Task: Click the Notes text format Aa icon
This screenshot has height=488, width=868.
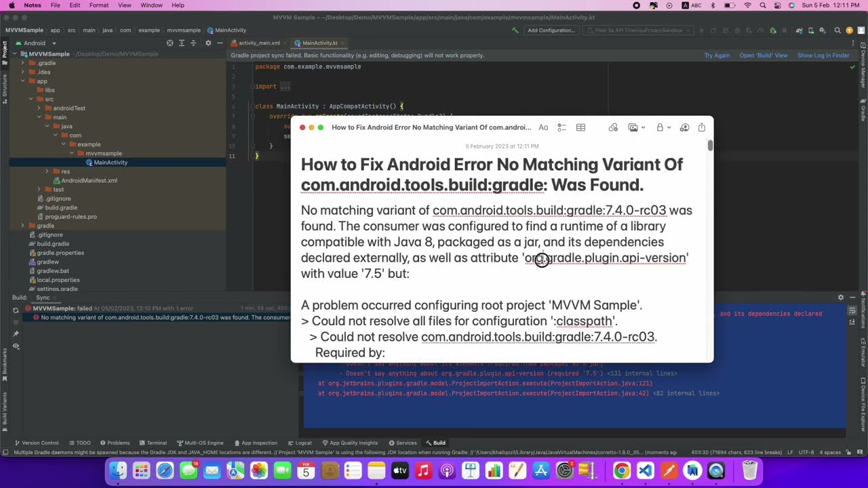Action: point(543,127)
